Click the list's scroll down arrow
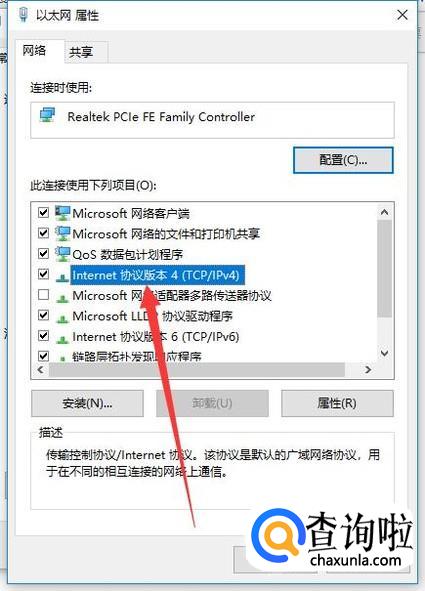 tap(384, 353)
